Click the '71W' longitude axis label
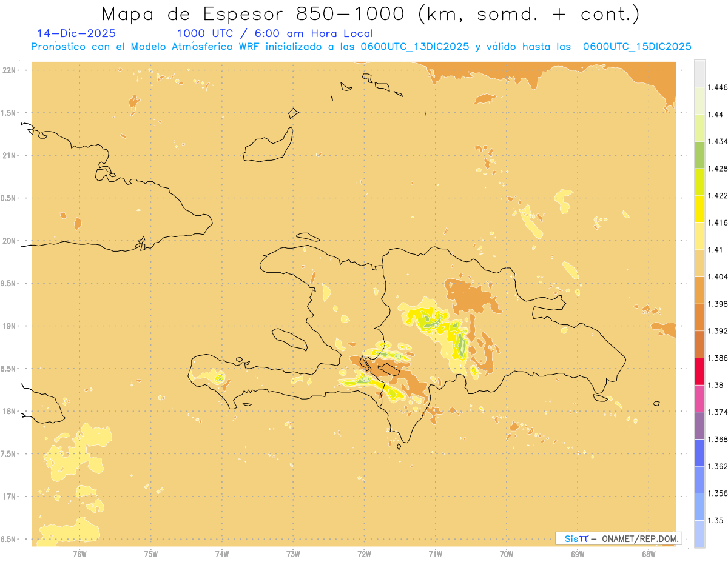Viewport: 728px width, 562px height. [x=435, y=554]
